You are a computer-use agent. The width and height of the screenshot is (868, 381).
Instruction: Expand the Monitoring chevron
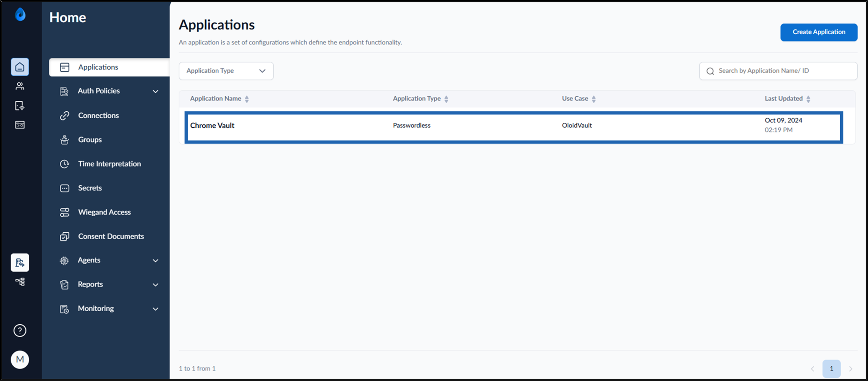point(155,309)
